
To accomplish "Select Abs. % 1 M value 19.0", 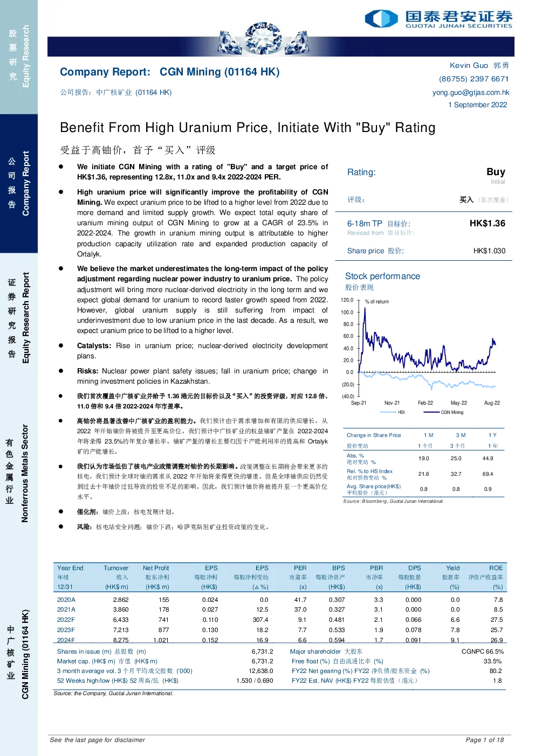I will coord(424,459).
